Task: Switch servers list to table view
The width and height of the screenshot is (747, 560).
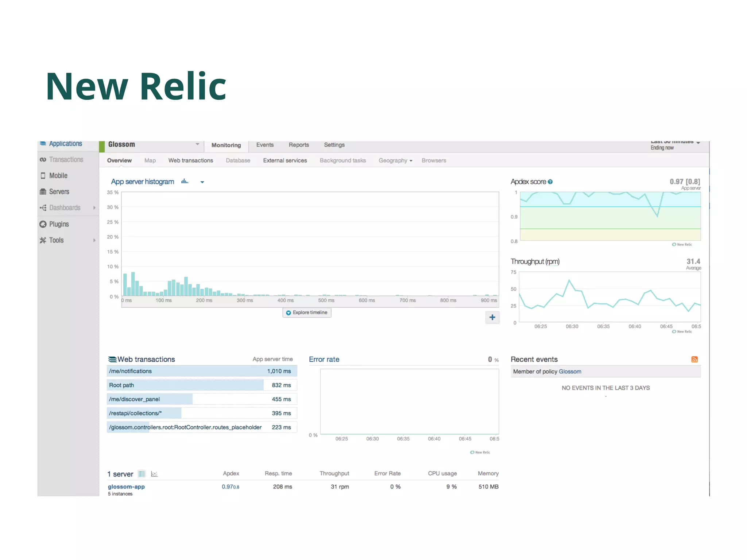Action: click(142, 474)
